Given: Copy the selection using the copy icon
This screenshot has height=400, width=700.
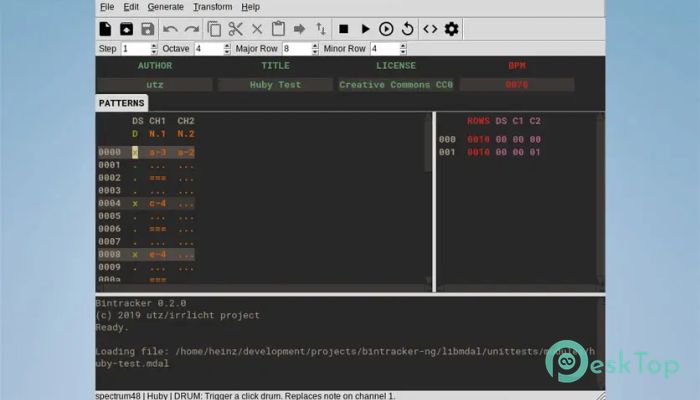Looking at the screenshot, I should click(214, 29).
